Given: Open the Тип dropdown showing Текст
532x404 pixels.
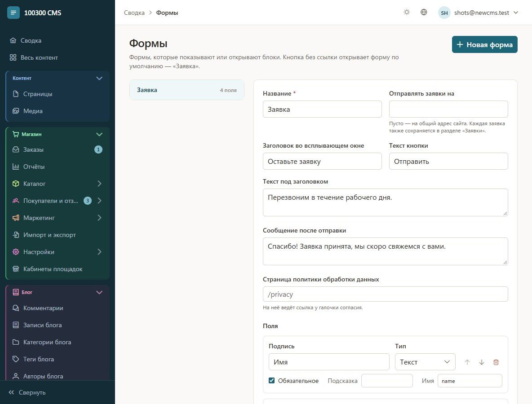Looking at the screenshot, I should [x=425, y=362].
